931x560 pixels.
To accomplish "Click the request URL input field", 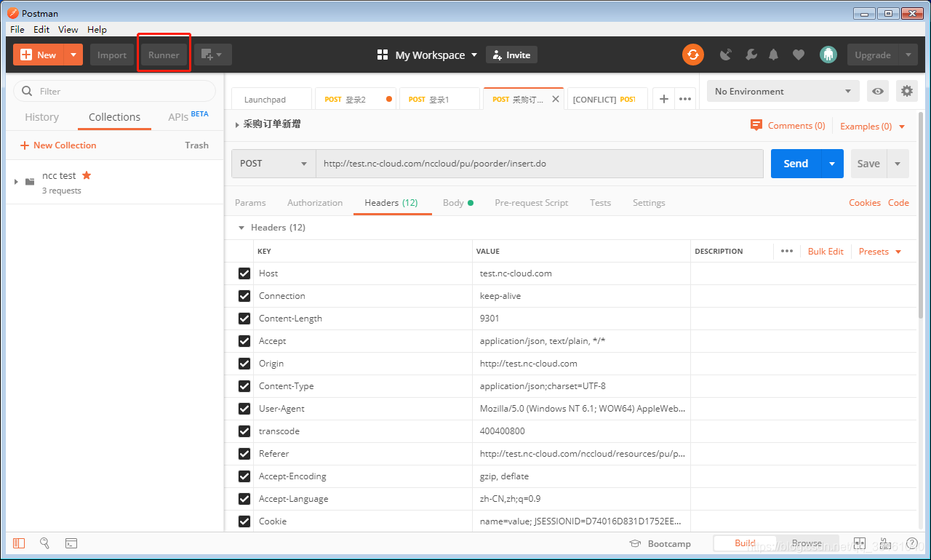I will [540, 164].
